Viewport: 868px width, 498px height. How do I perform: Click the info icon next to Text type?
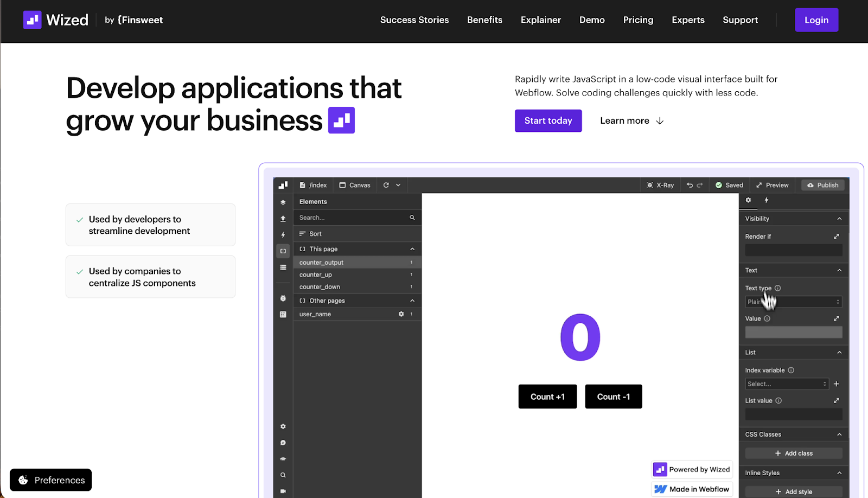(778, 288)
